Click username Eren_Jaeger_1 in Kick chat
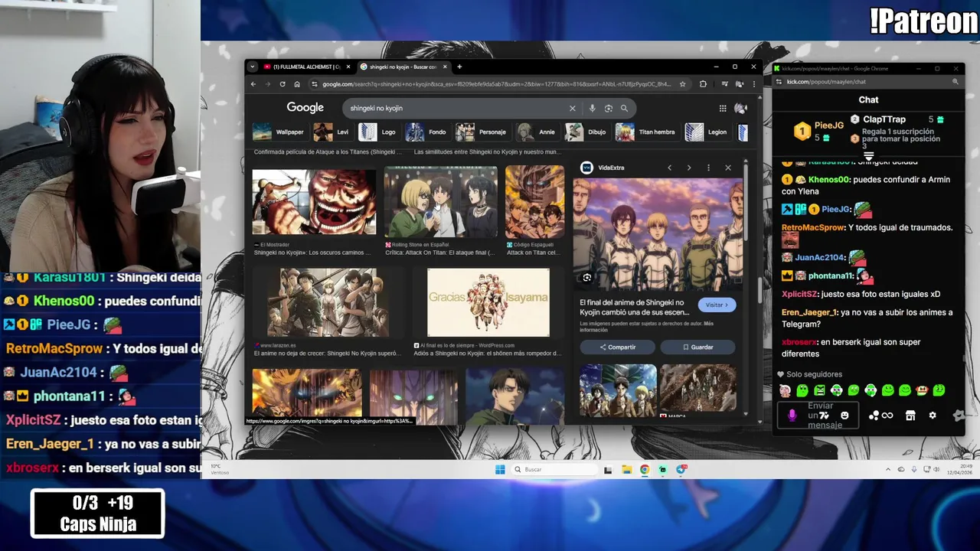 809,312
